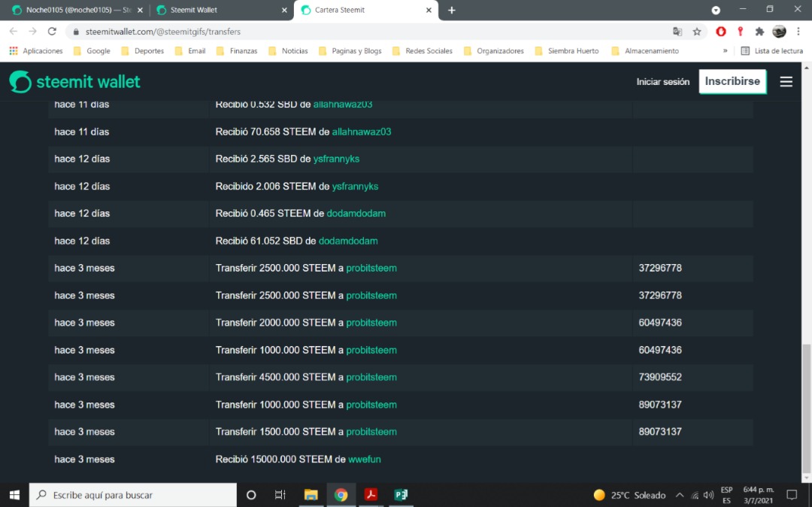Open Organizadores bookmarks folder
This screenshot has width=812, height=507.
[494, 50]
